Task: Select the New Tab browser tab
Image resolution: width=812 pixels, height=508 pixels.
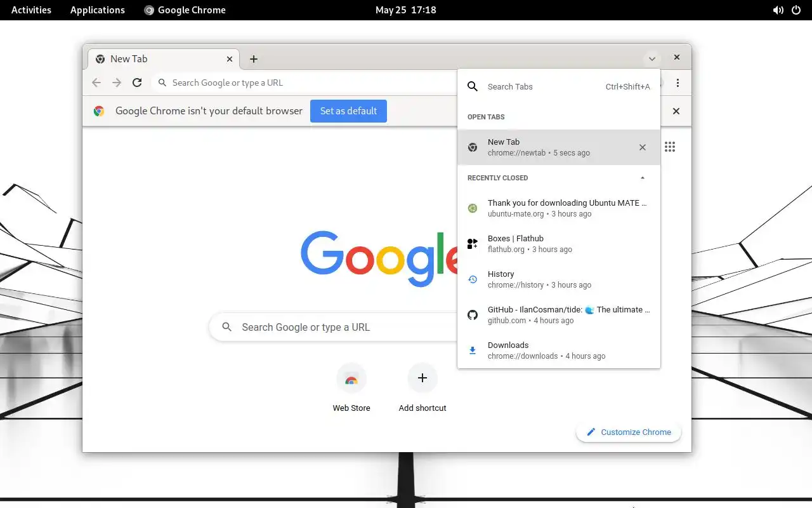Action: [x=164, y=59]
